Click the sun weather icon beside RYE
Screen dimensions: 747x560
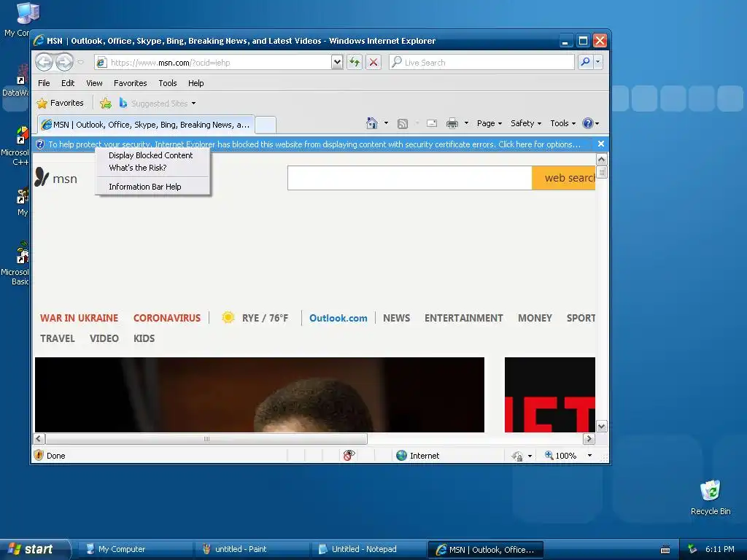coord(228,318)
